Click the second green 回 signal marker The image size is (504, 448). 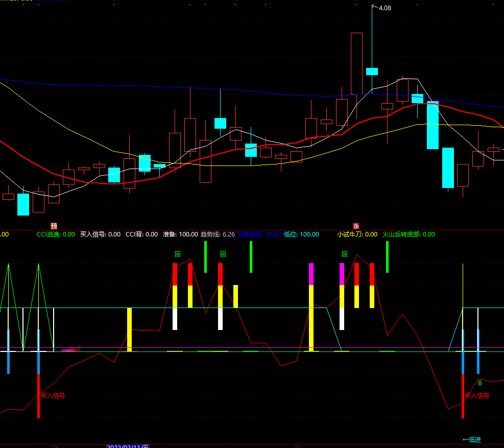pos(223,254)
